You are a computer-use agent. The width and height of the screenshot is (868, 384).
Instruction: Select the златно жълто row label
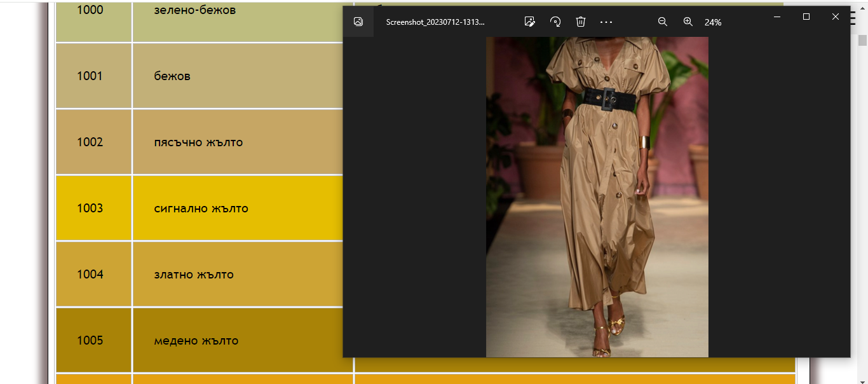(x=194, y=275)
